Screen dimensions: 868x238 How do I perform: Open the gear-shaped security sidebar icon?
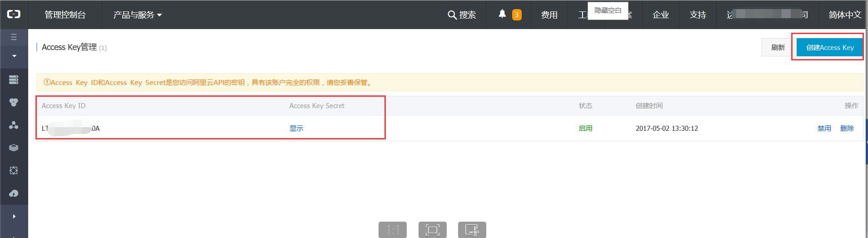pos(14,170)
